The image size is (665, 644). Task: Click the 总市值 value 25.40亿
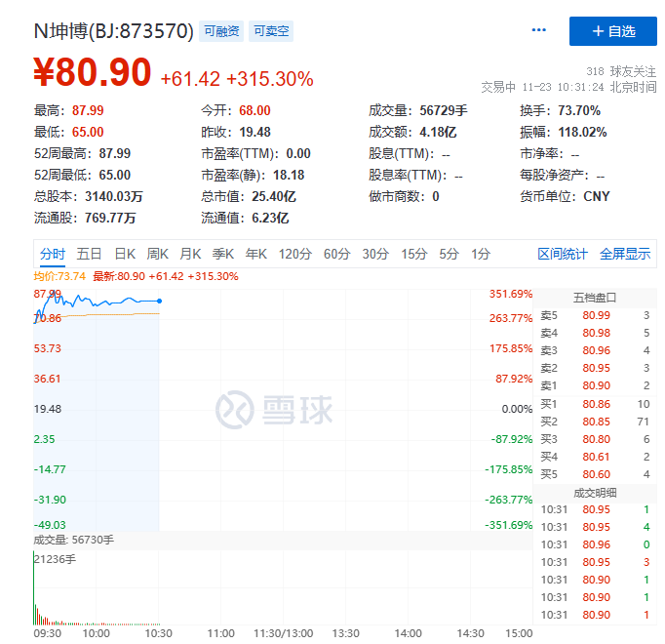click(x=274, y=196)
